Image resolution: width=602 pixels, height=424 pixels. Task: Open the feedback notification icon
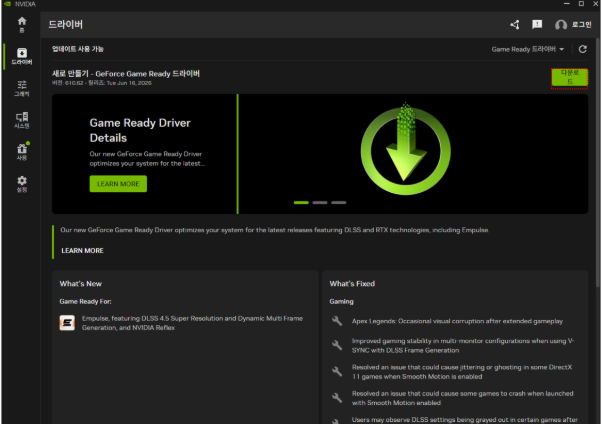[537, 25]
